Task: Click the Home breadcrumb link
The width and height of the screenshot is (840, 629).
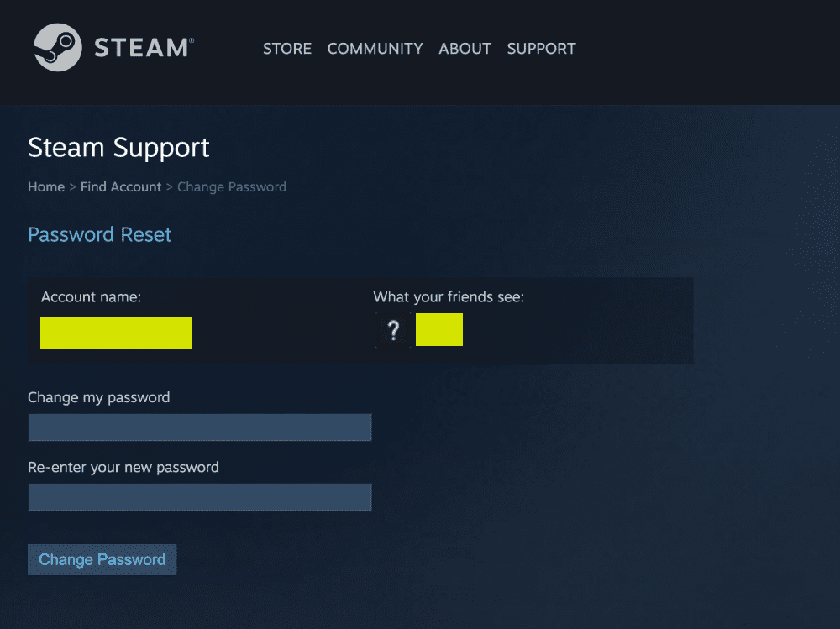Action: 46,186
